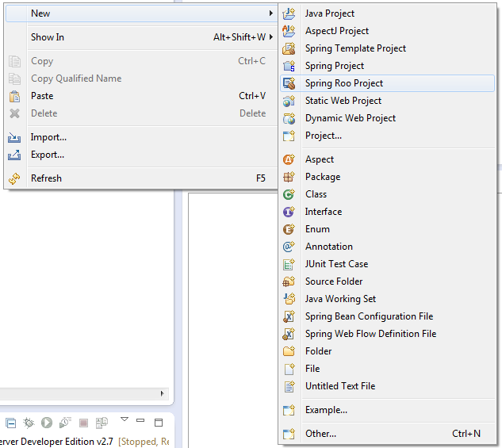Click the Delete entry

tap(141, 113)
